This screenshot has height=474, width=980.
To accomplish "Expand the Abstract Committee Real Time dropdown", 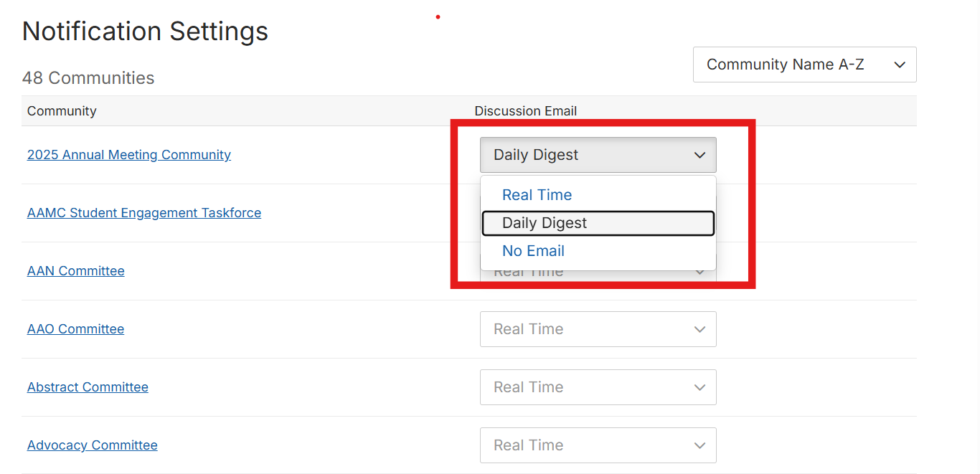I will click(x=598, y=387).
